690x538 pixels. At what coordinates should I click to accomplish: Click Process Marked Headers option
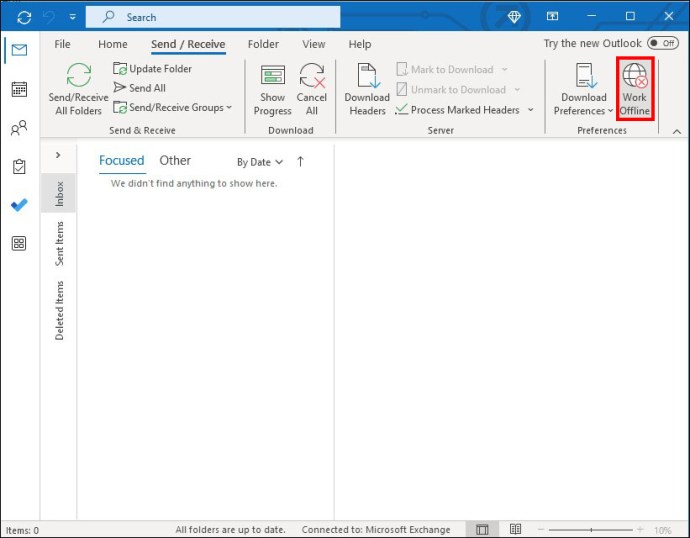(457, 110)
